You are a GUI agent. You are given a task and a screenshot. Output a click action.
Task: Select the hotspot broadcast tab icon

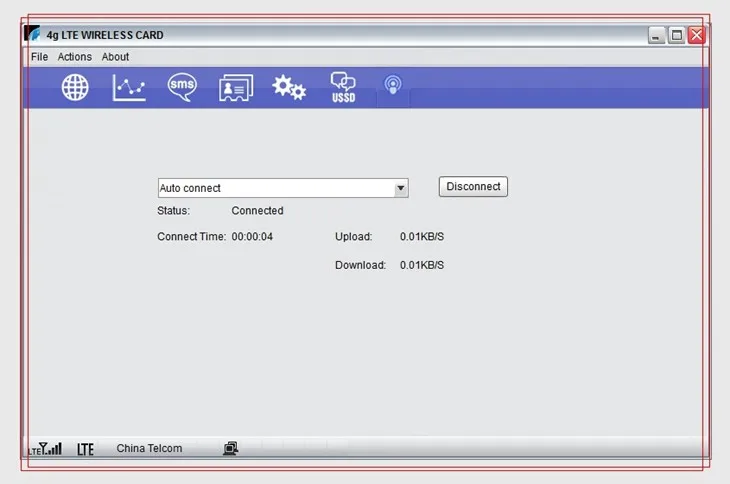tap(393, 87)
